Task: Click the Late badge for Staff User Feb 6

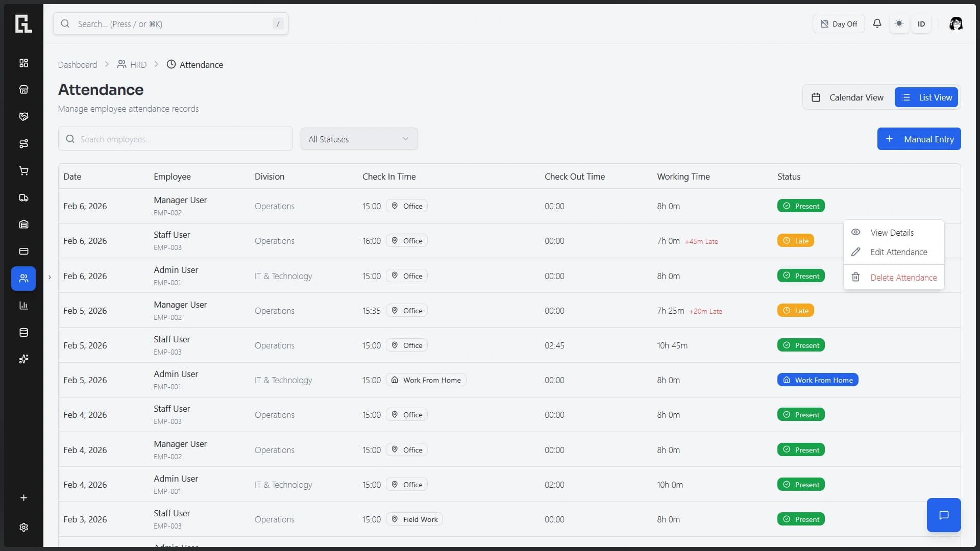Action: click(795, 241)
